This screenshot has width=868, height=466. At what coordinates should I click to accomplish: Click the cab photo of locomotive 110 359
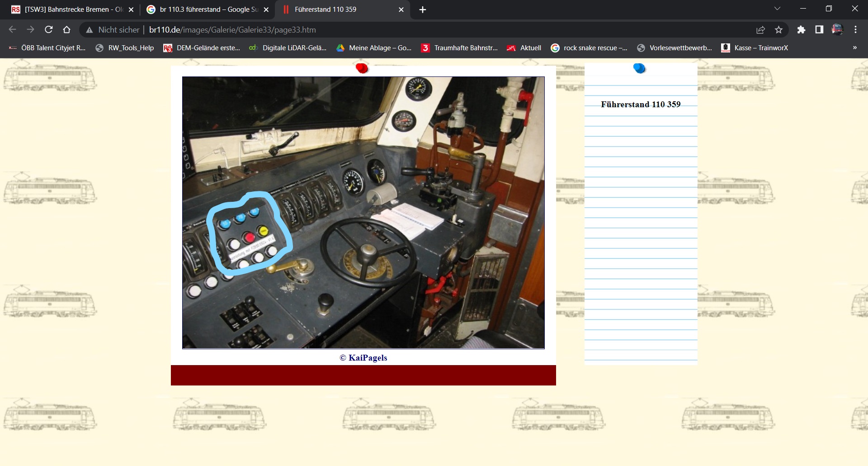[x=363, y=212]
